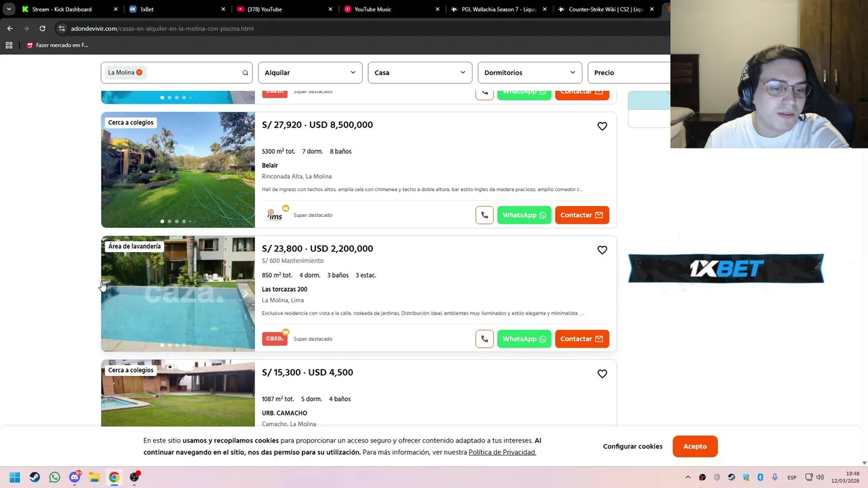Open WhatsApp from the taskbar
The height and width of the screenshot is (488, 868).
click(x=54, y=477)
